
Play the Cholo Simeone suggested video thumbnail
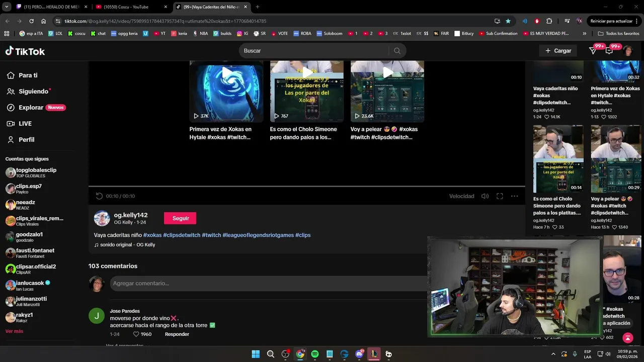click(x=307, y=92)
